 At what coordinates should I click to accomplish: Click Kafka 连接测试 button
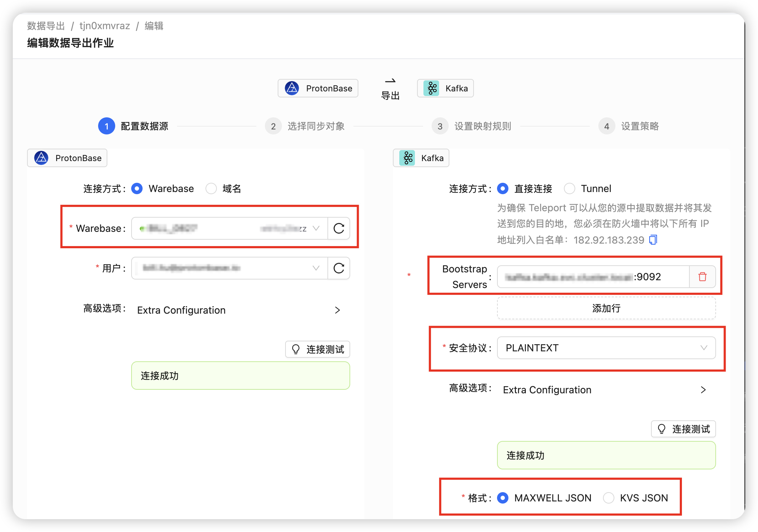pos(683,429)
